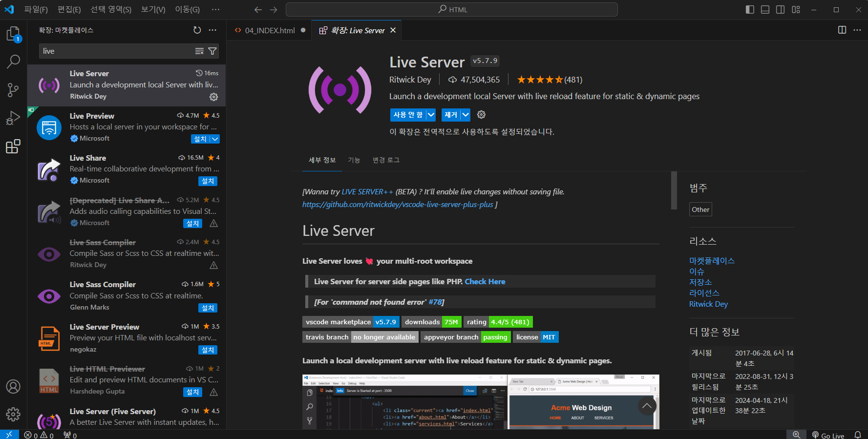The height and width of the screenshot is (439, 868).
Task: Open the vscode-live-server-plus-plus GitHub URL
Action: (x=398, y=205)
